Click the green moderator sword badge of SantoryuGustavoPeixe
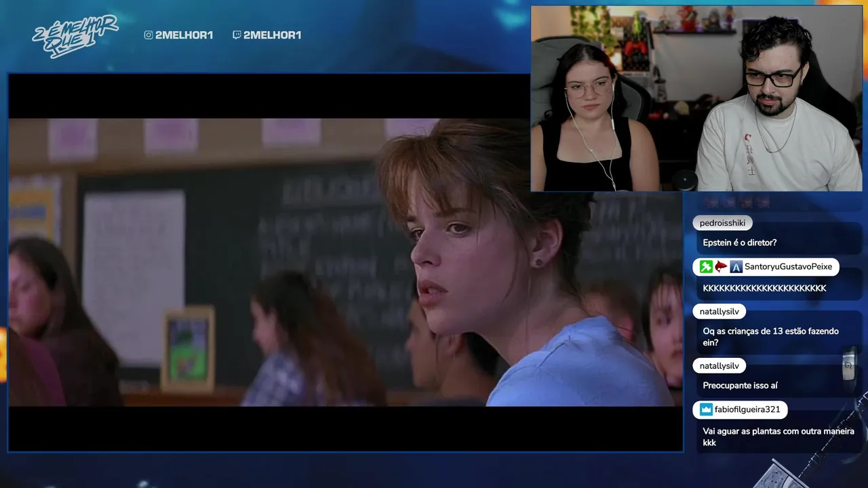This screenshot has height=488, width=868. (x=706, y=267)
